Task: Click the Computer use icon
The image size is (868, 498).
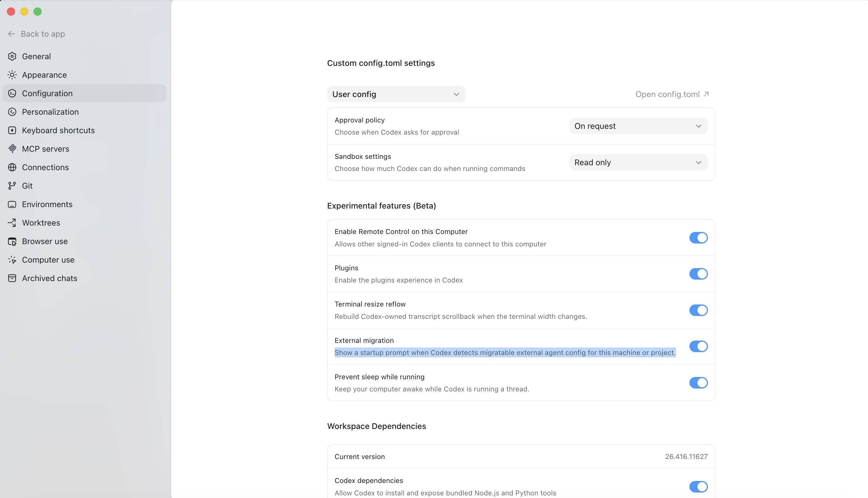Action: 12,260
